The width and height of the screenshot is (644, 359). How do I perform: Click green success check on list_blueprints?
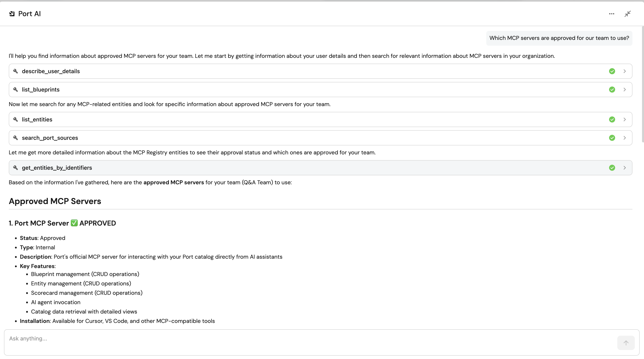(x=612, y=90)
